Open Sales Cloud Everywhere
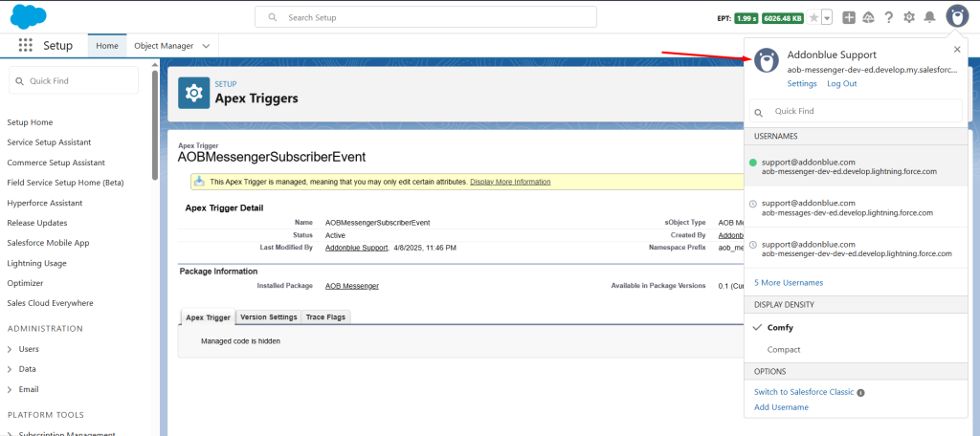The height and width of the screenshot is (436, 980). coord(50,303)
